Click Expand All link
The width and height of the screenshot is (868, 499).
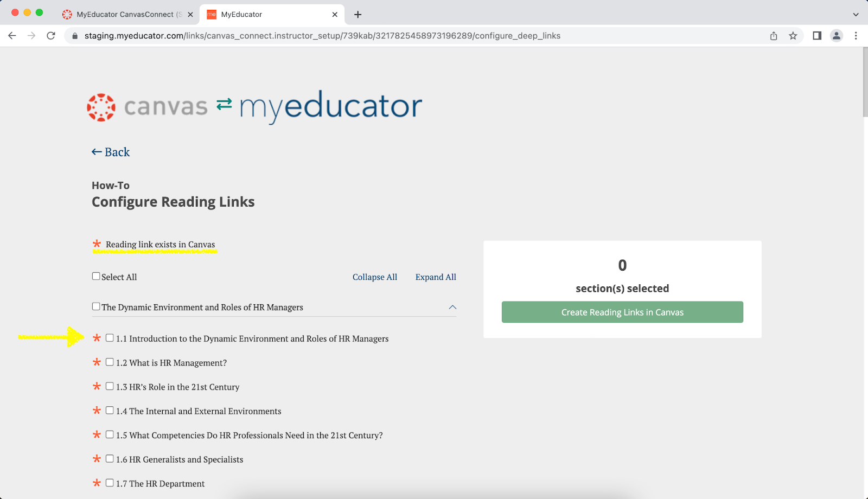436,277
